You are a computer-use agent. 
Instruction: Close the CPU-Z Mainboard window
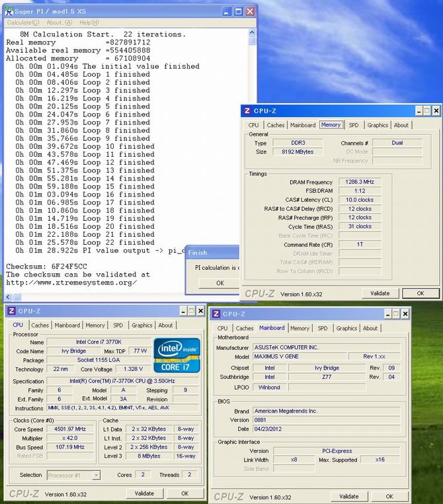click(x=405, y=314)
